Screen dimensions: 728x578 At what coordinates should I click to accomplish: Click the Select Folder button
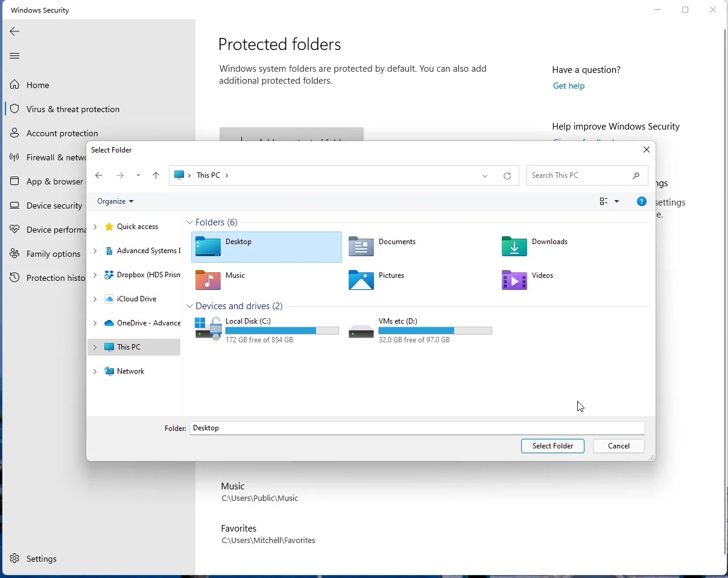coord(552,446)
